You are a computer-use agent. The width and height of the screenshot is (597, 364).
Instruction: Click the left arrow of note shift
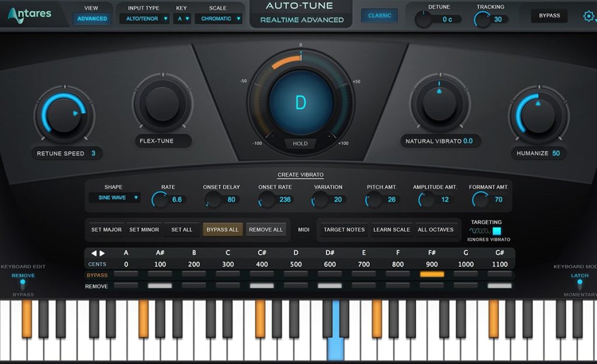pos(94,253)
